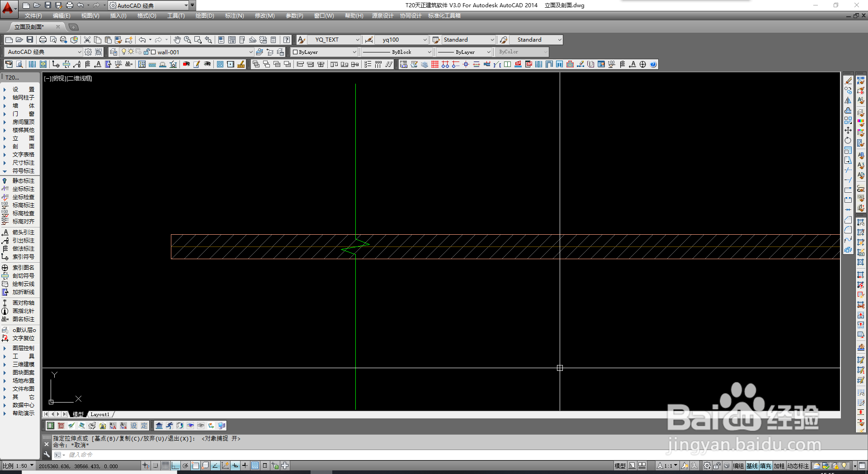Image resolution: width=868 pixels, height=474 pixels.
Task: Open the 比例 1:50 scale dropdown
Action: click(x=18, y=466)
